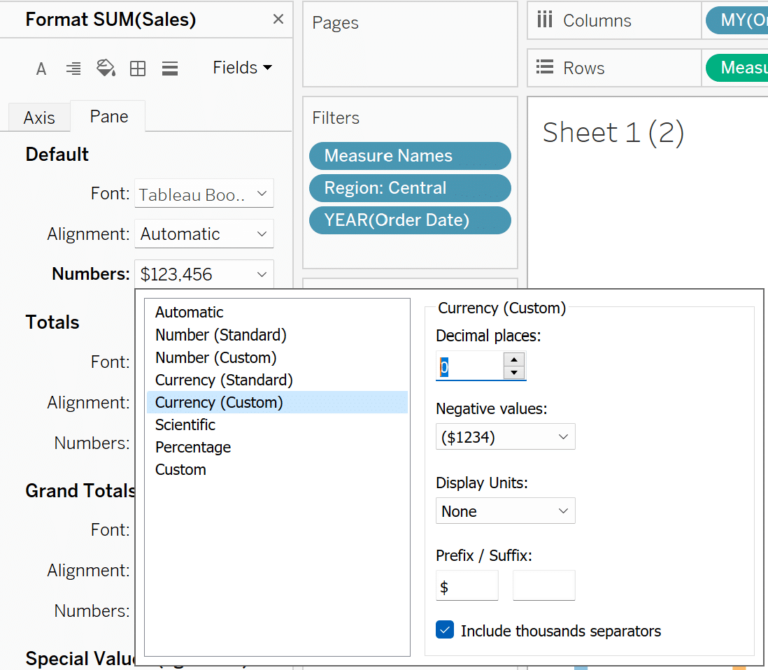Select Percentage number format
Image resolution: width=768 pixels, height=670 pixels.
[x=193, y=447]
